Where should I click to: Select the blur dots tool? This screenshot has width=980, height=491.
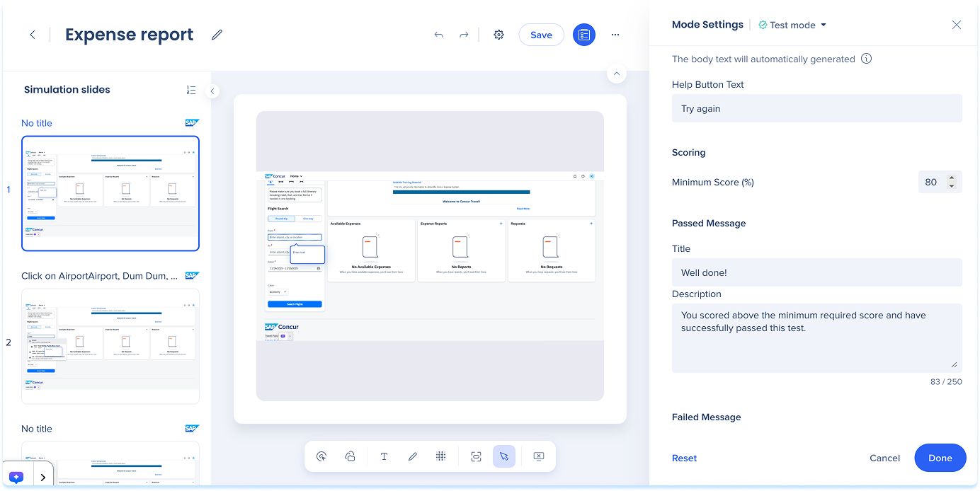pos(440,456)
